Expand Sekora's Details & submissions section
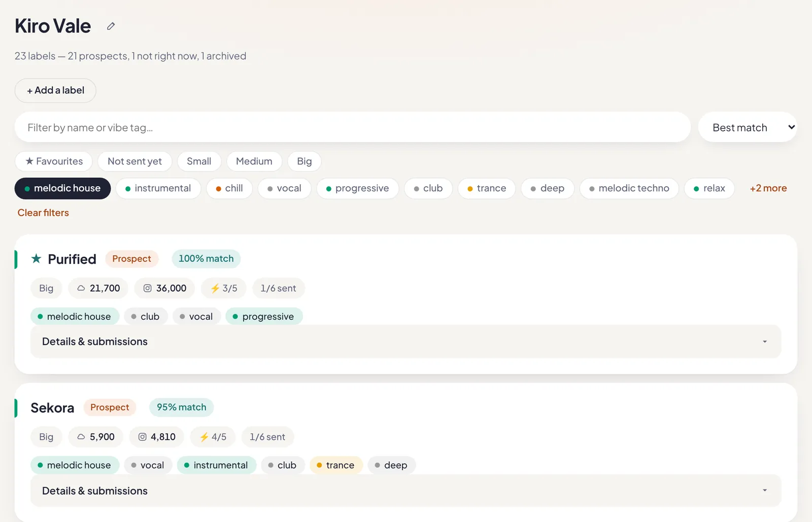 (x=405, y=491)
